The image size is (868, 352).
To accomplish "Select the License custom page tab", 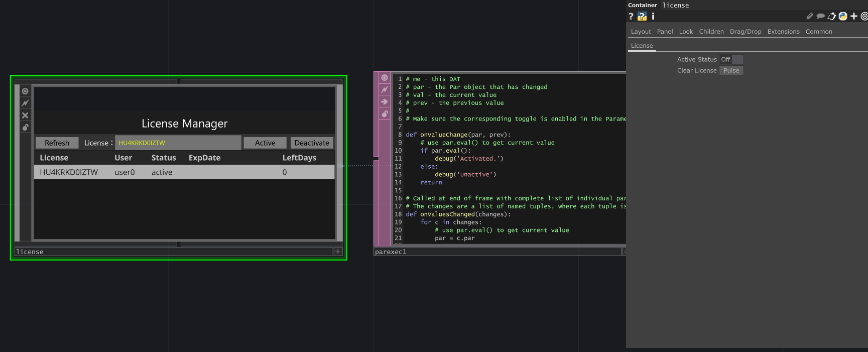I will (642, 46).
